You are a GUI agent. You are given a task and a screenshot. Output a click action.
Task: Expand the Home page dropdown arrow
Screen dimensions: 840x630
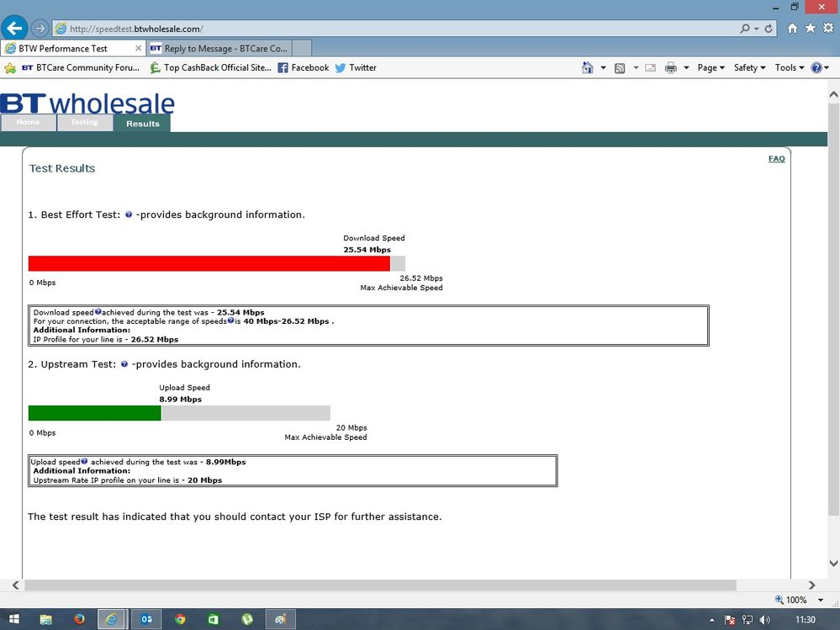click(x=603, y=68)
